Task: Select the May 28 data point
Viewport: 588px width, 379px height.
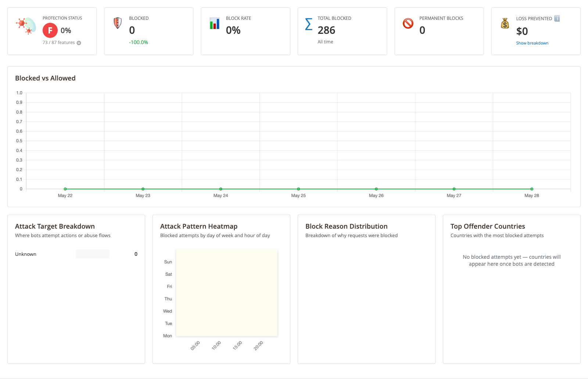Action: 532,189
